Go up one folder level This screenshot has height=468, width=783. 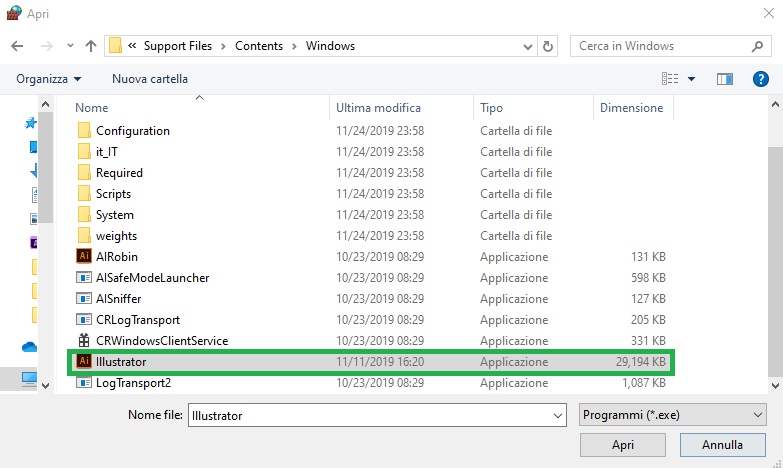[x=91, y=46]
